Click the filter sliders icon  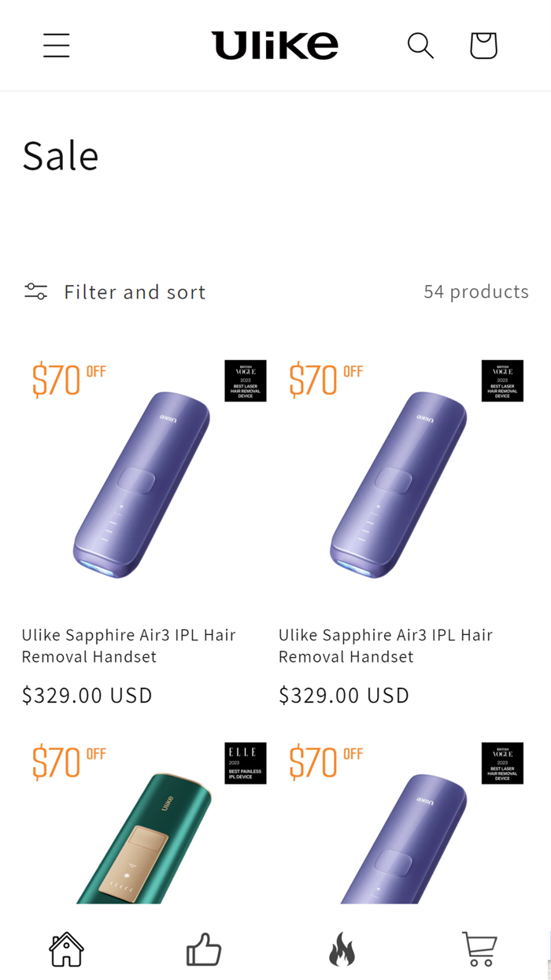tap(35, 291)
